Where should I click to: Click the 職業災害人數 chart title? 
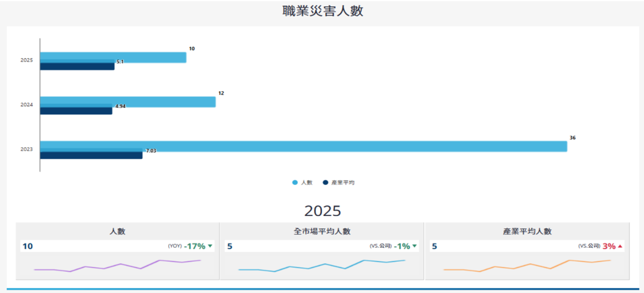point(323,11)
